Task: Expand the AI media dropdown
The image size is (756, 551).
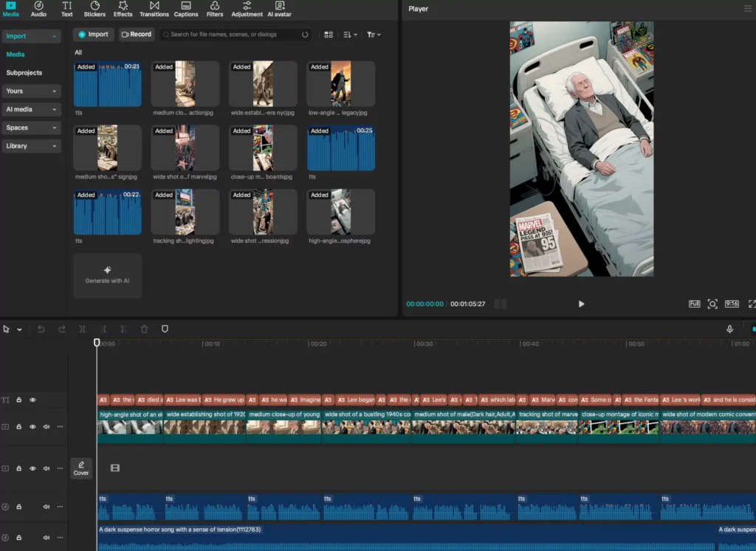Action: pyautogui.click(x=31, y=109)
